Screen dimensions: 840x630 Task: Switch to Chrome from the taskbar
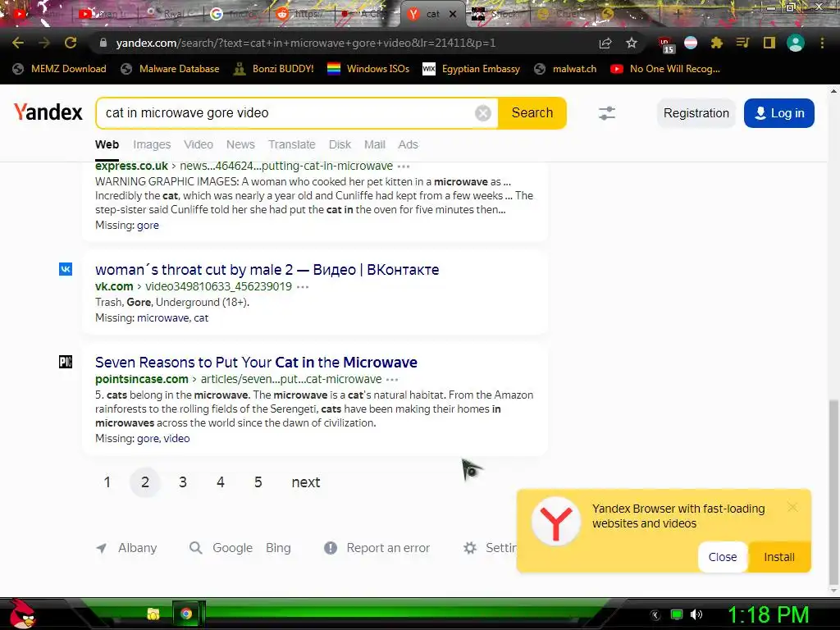[186, 614]
